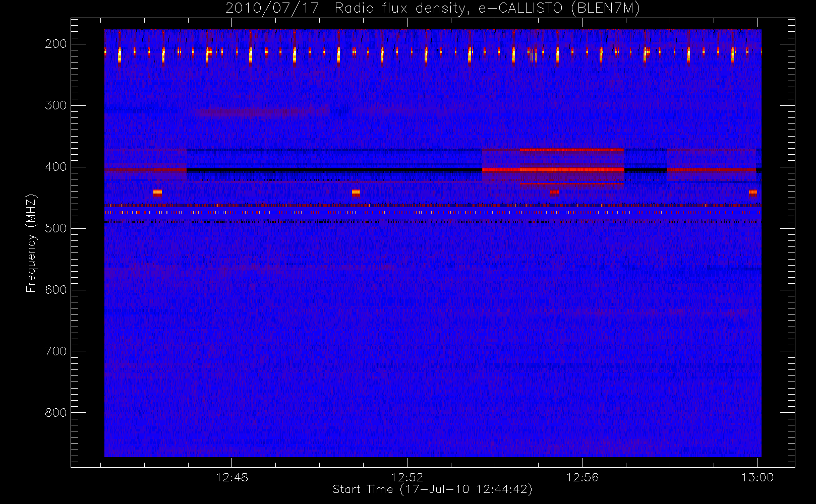Click the plot title '2010/07/17 Radio flux density'
Viewport: 816px width, 504px height.
click(433, 9)
